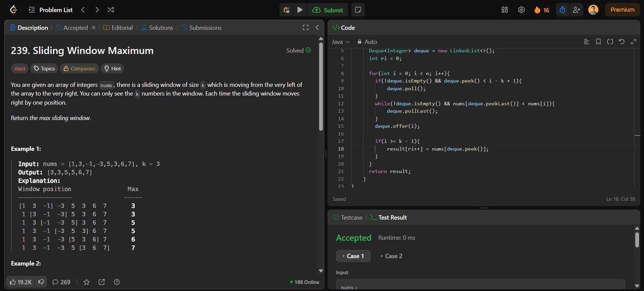Expand the editor to fullscreen
Screen dimensions: 644x291
pyautogui.click(x=634, y=41)
